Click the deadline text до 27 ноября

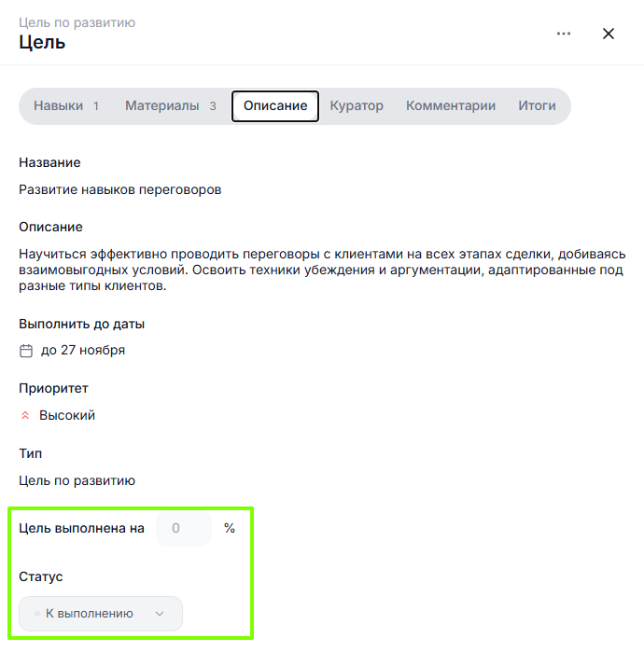[x=83, y=351]
